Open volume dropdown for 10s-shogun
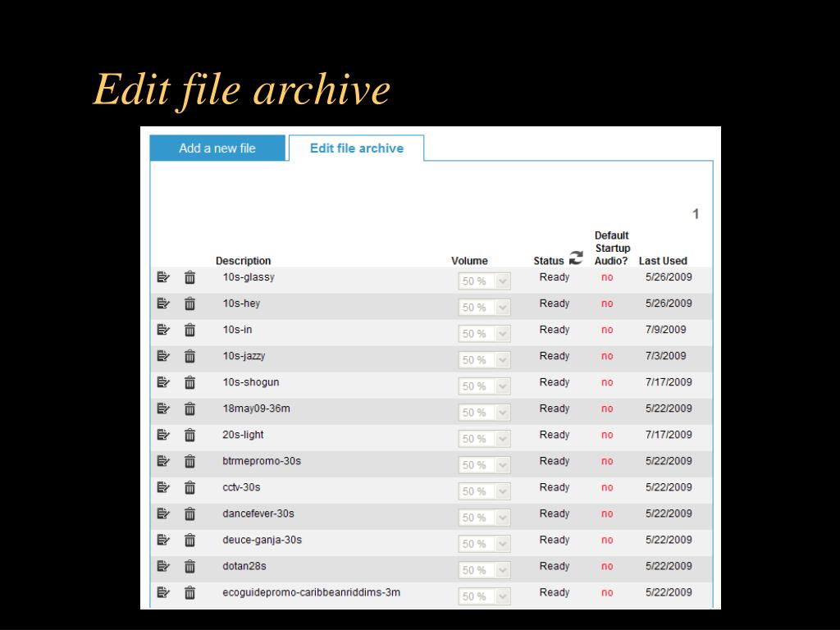Viewport: 840px width, 630px height. (x=484, y=386)
